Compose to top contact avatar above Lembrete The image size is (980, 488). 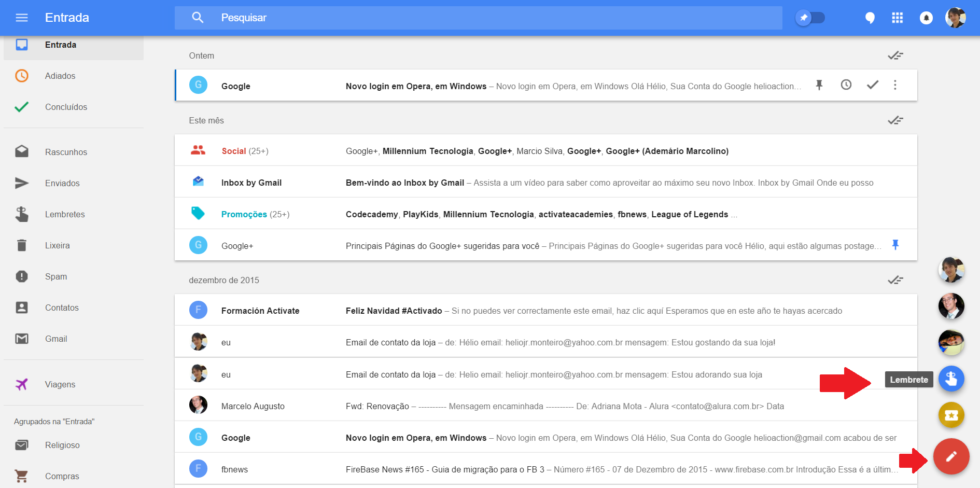pos(951,269)
